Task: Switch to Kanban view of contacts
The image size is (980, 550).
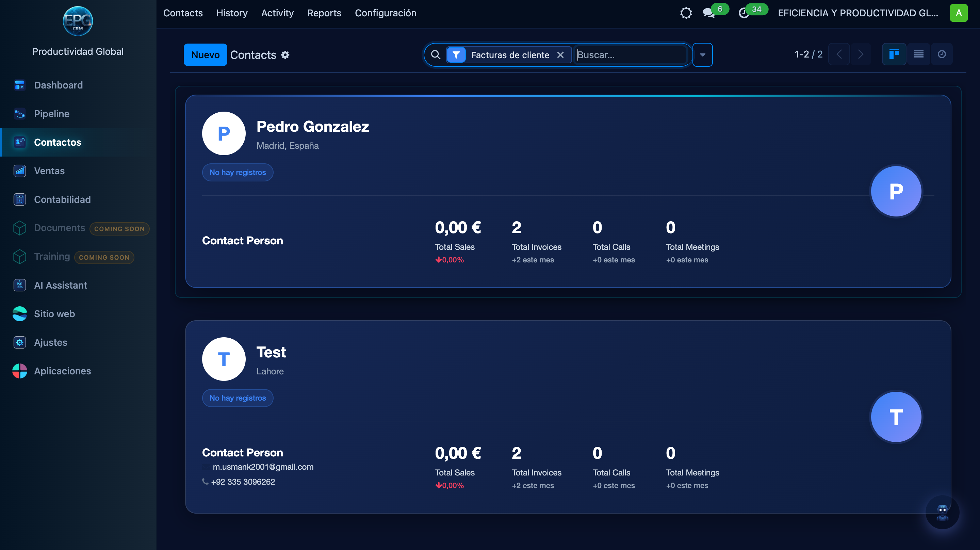Action: tap(894, 54)
